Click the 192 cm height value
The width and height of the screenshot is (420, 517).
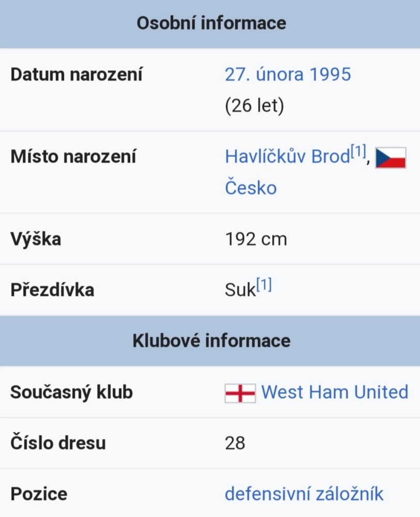256,239
